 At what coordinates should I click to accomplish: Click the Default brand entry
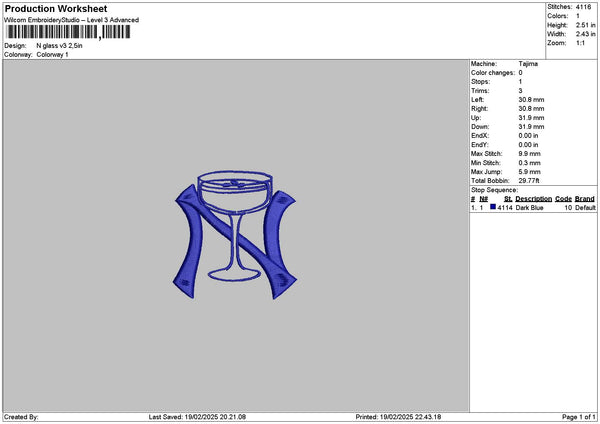[585, 208]
